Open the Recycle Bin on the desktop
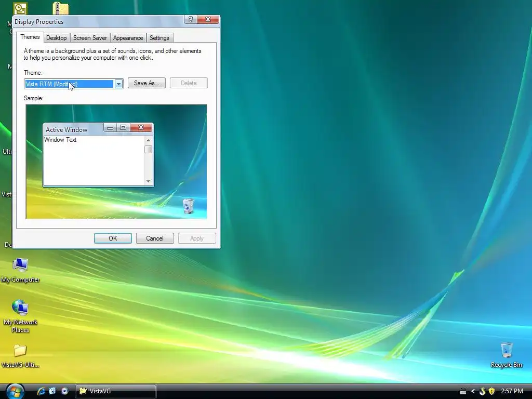This screenshot has height=399, width=532. coord(506,355)
